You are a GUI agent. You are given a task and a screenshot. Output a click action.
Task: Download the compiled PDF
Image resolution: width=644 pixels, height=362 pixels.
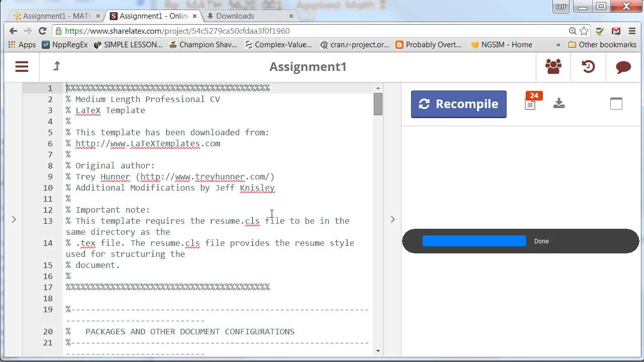(x=559, y=104)
